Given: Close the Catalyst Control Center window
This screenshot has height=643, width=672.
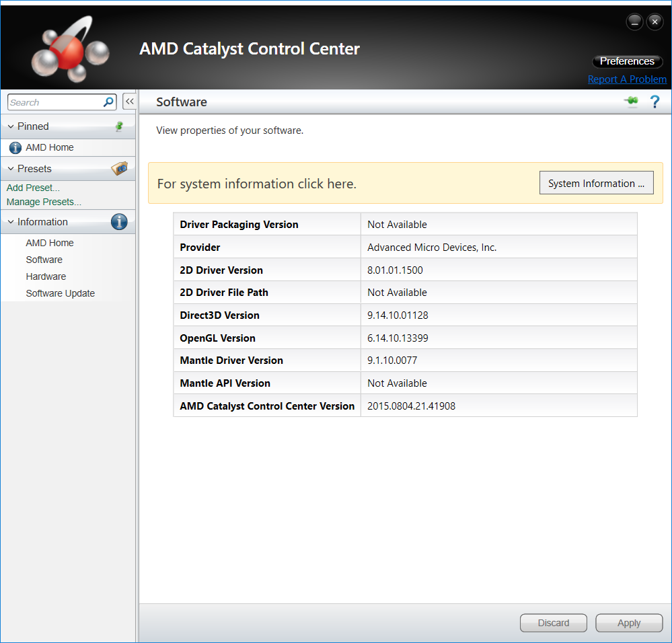Looking at the screenshot, I should [x=655, y=22].
